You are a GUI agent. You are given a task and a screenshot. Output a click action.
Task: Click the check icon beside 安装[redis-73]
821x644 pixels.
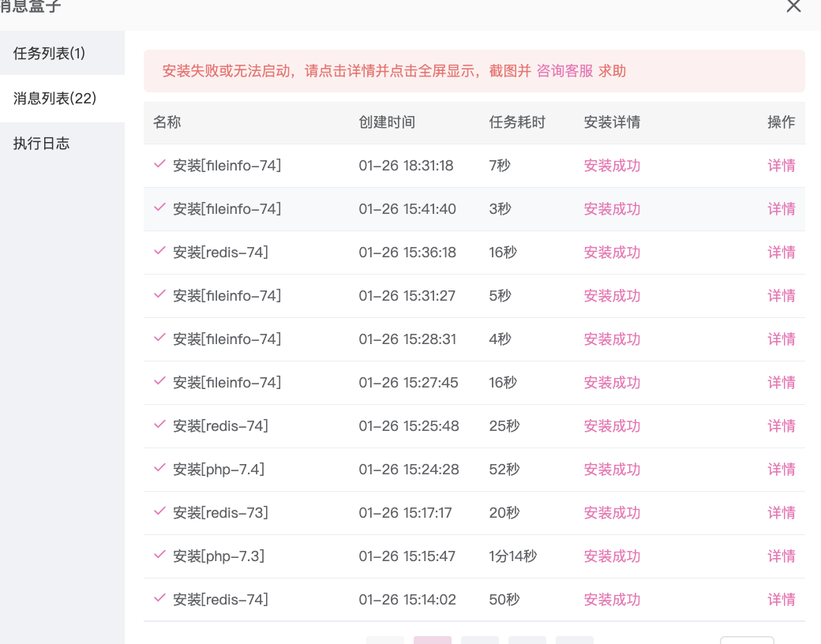coord(159,512)
